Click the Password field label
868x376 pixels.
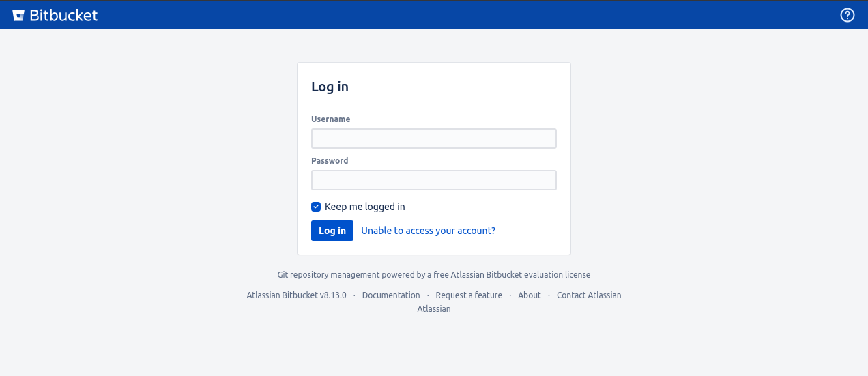pos(330,161)
